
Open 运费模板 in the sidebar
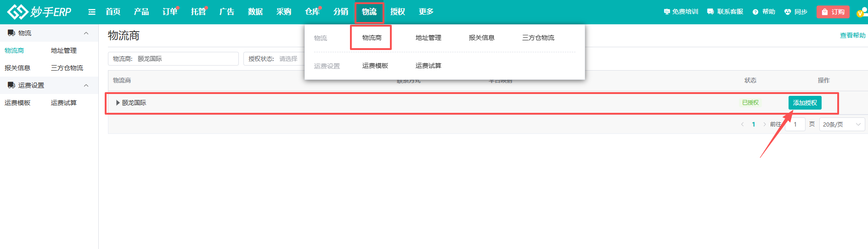point(17,103)
